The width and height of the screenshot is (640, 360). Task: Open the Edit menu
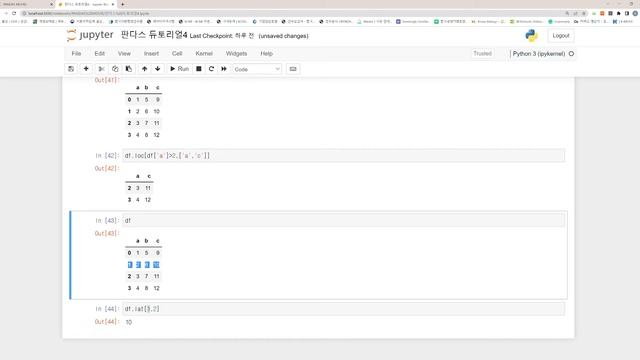click(100, 53)
